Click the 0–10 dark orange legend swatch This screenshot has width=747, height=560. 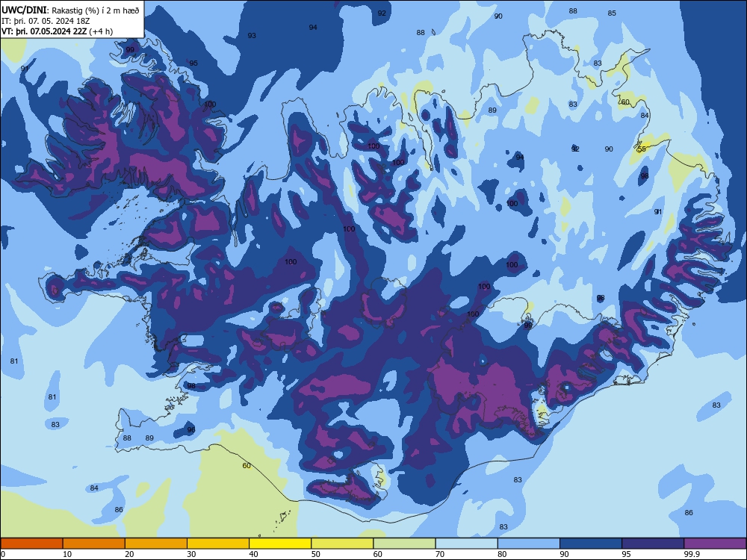(x=31, y=544)
